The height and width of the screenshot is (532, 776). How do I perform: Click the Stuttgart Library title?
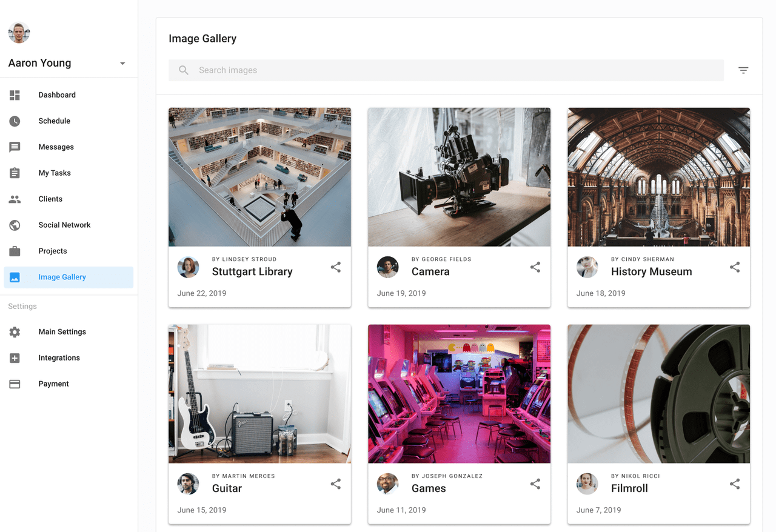click(x=252, y=272)
